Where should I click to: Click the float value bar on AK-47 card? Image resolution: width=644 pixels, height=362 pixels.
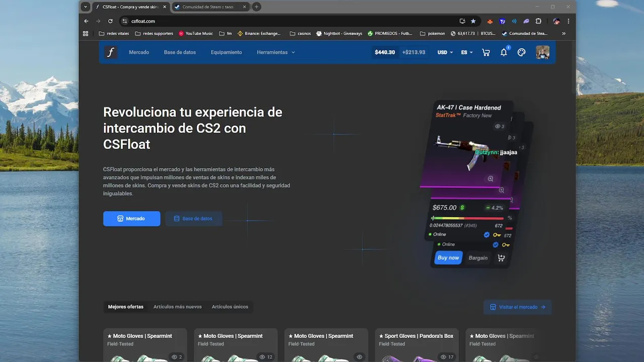468,218
